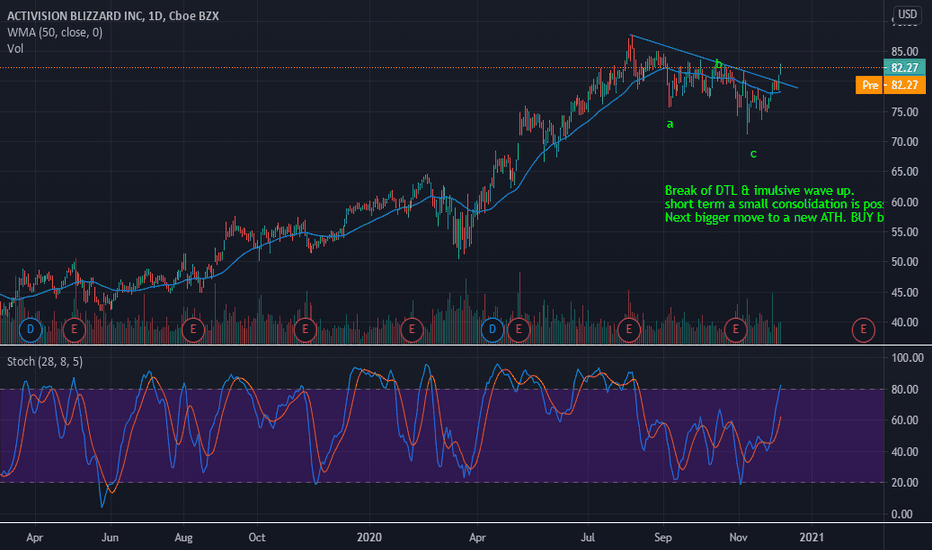Click the 2021 label on time axis
The width and height of the screenshot is (932, 550).
pos(812,538)
